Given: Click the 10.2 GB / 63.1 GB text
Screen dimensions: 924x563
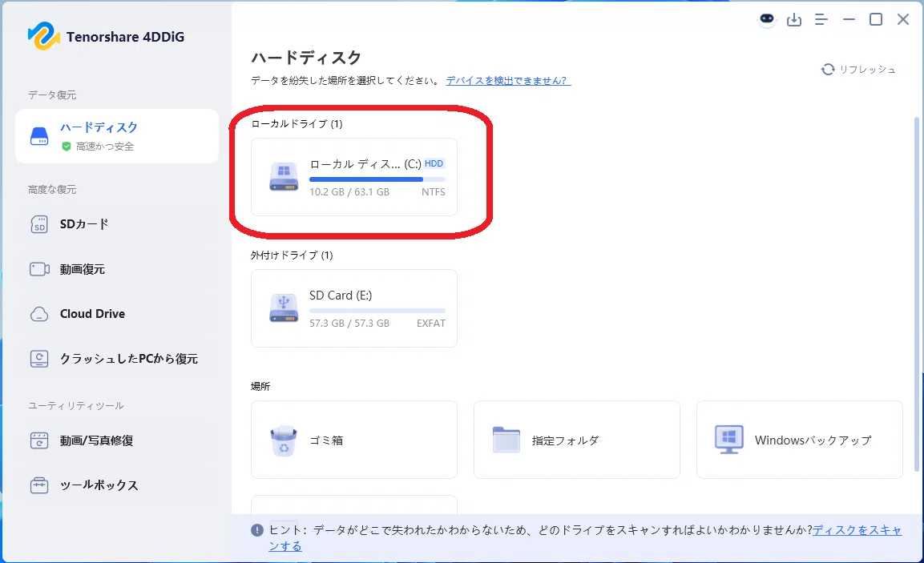Looking at the screenshot, I should pyautogui.click(x=349, y=192).
